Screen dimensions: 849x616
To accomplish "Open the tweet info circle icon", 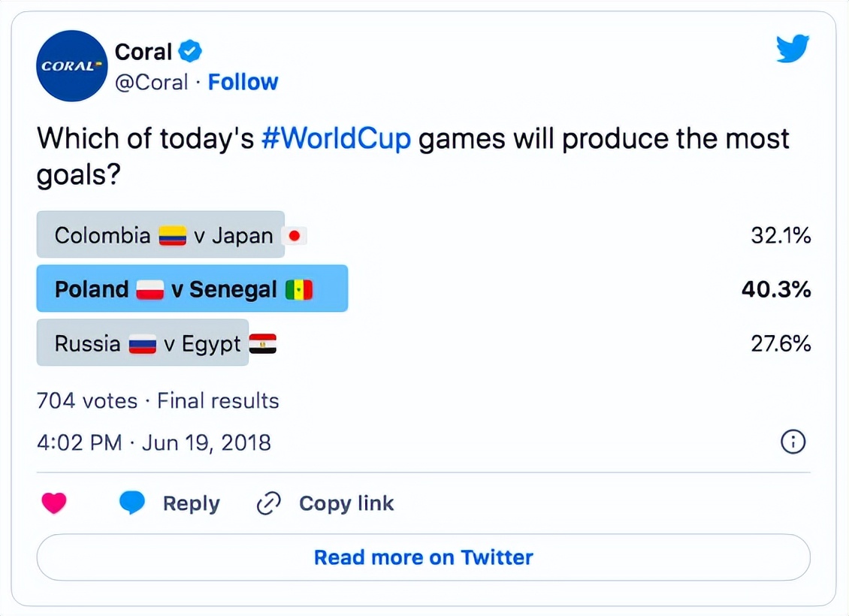I will (x=793, y=442).
